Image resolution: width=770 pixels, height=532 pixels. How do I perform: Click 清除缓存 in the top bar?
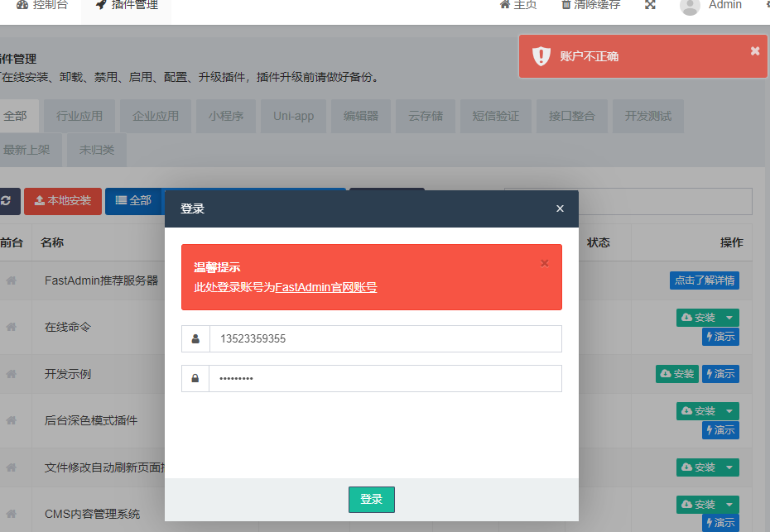[591, 5]
